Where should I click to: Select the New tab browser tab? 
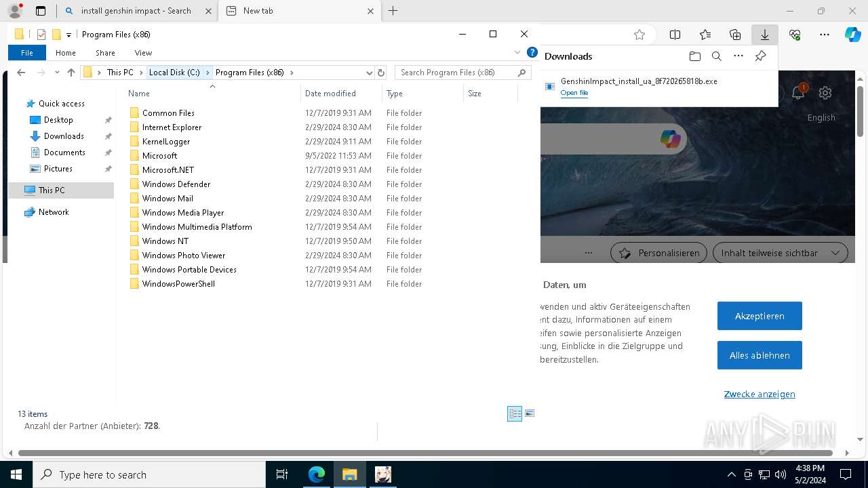tap(299, 11)
